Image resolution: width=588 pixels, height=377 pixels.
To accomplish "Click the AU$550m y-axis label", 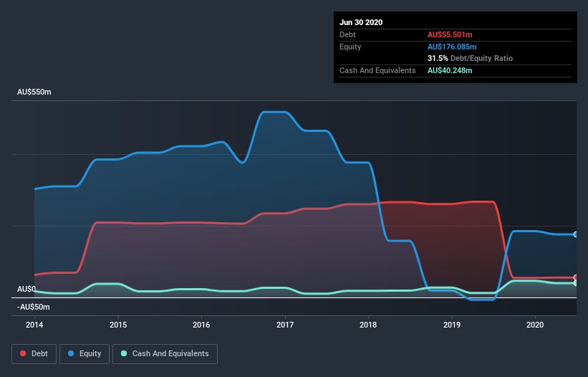I will (x=34, y=92).
